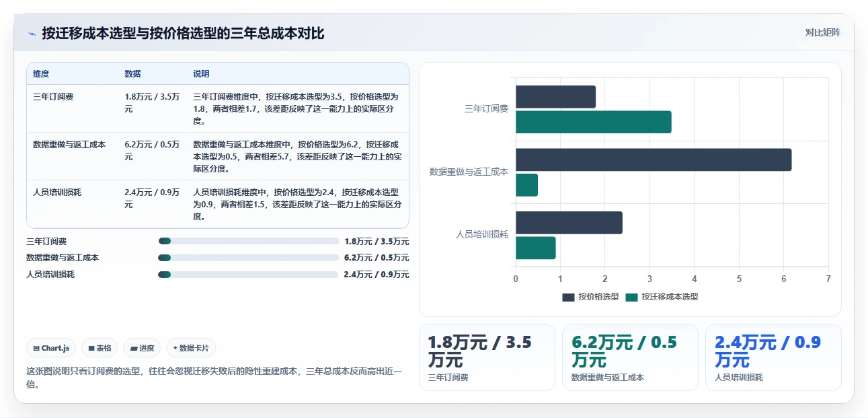
Task: Click the chart y-axis label 人员培训损耗
Action: [482, 234]
